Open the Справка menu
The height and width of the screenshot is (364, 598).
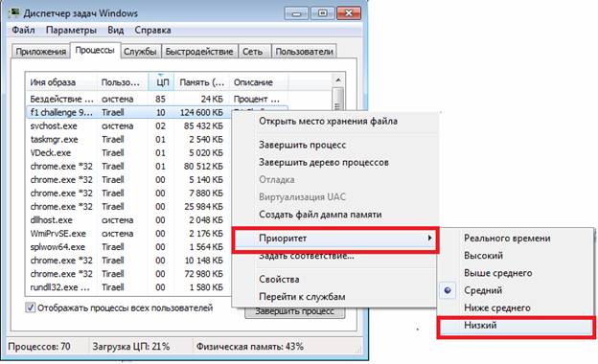tap(152, 30)
